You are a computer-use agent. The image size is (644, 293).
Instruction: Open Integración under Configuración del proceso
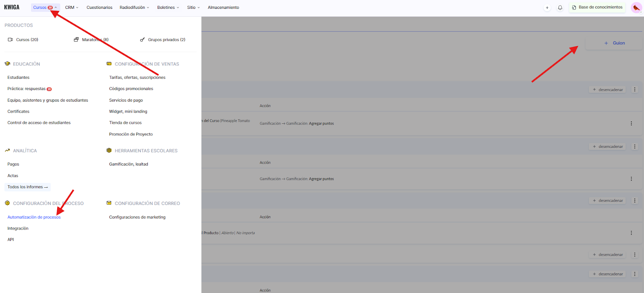click(x=18, y=229)
